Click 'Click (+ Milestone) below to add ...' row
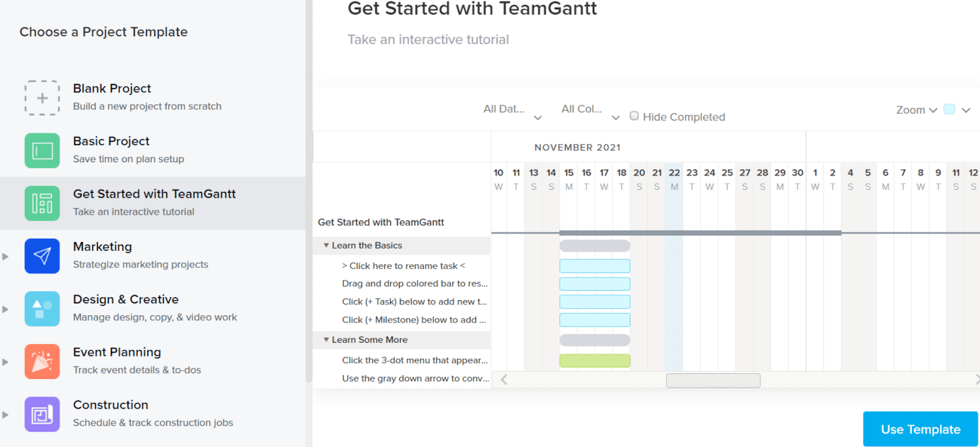The image size is (980, 447). (x=401, y=320)
